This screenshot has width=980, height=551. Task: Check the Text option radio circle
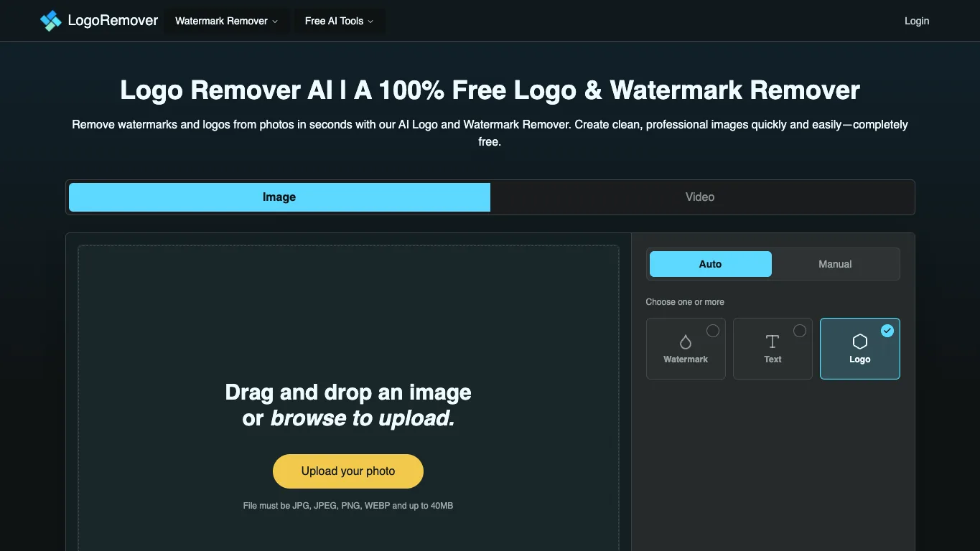800,331
